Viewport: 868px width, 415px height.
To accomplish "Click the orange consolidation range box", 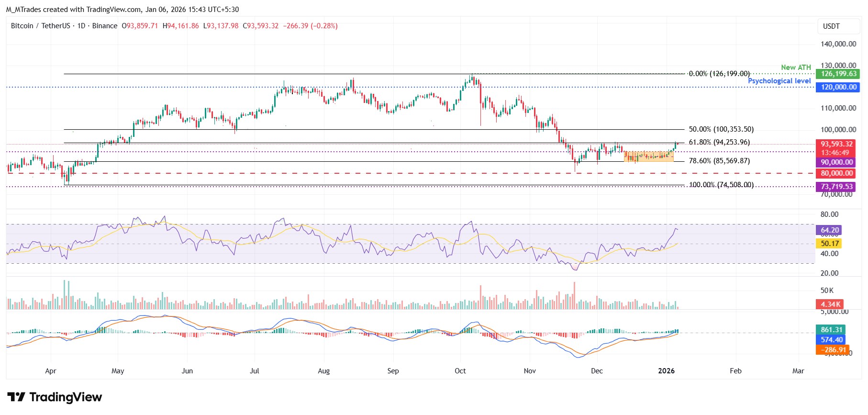I will (x=648, y=157).
